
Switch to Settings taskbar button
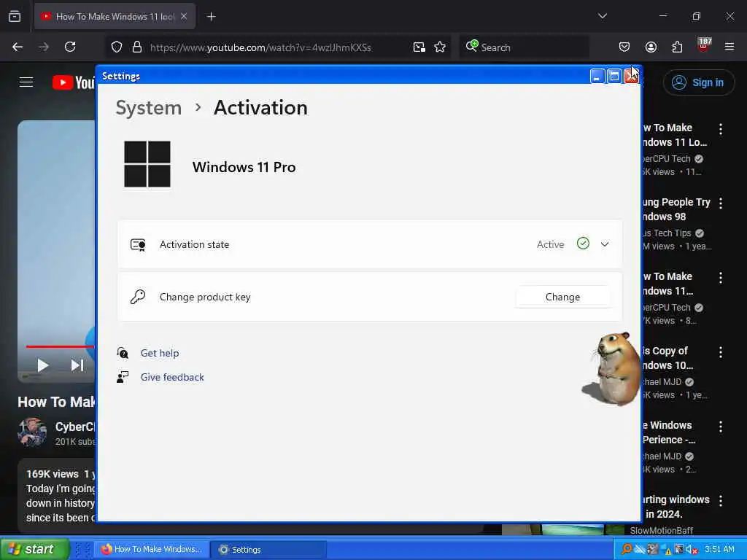tap(268, 550)
